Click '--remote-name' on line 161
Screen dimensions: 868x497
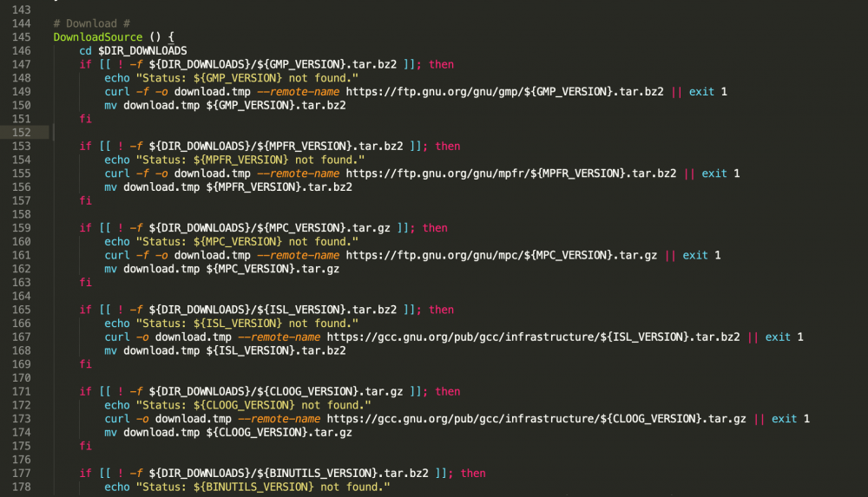(298, 255)
